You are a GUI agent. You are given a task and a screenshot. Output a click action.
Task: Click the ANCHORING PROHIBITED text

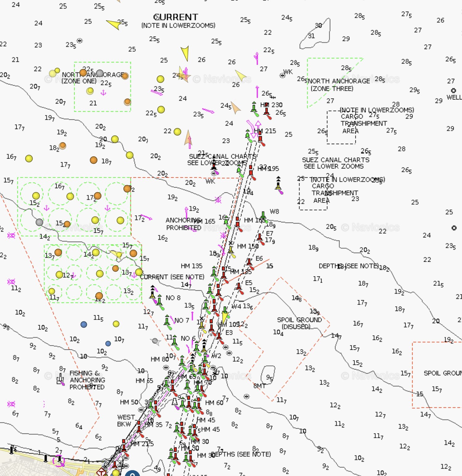183,224
